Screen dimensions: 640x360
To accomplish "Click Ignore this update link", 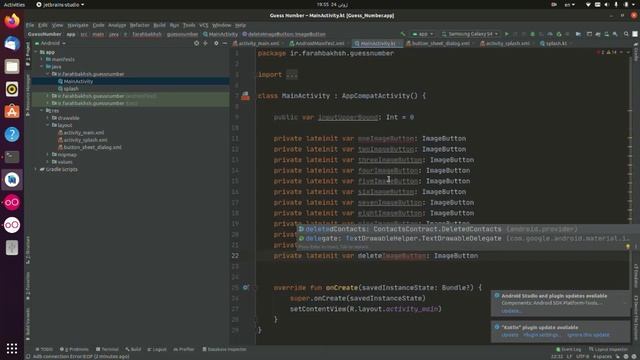I will (588, 335).
